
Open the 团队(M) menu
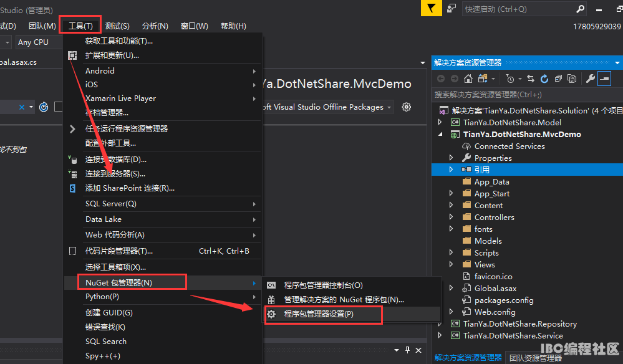(42, 26)
